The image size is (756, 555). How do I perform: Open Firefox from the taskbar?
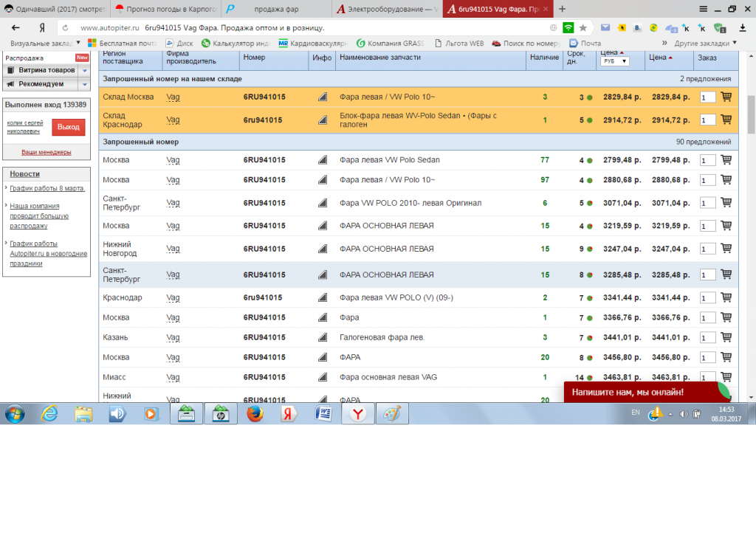pyautogui.click(x=255, y=414)
